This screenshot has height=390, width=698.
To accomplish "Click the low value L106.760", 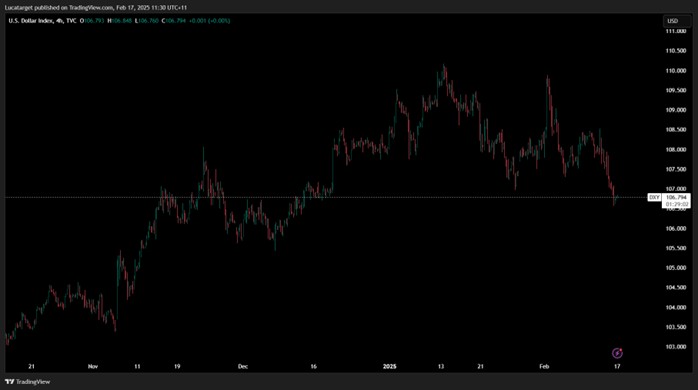I will pyautogui.click(x=147, y=20).
